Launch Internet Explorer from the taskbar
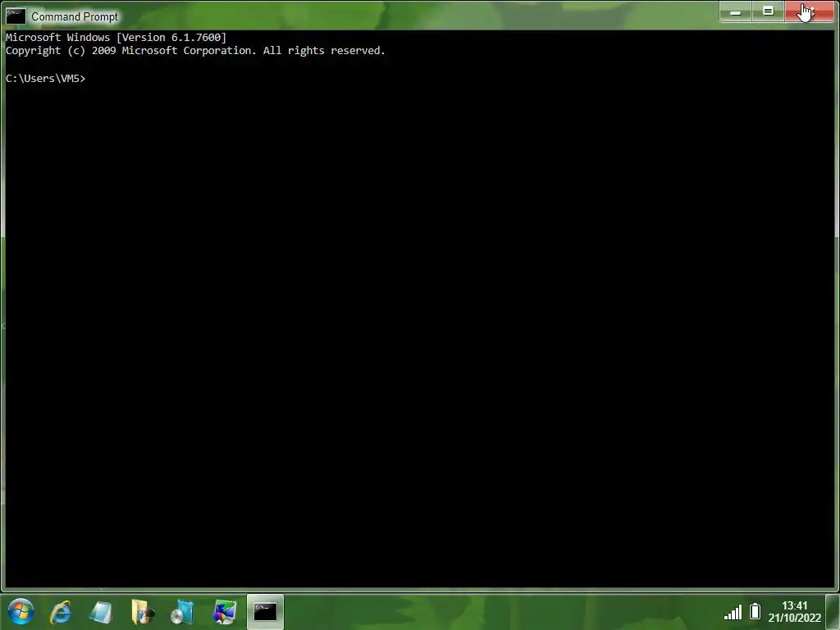840x630 pixels. [x=61, y=612]
